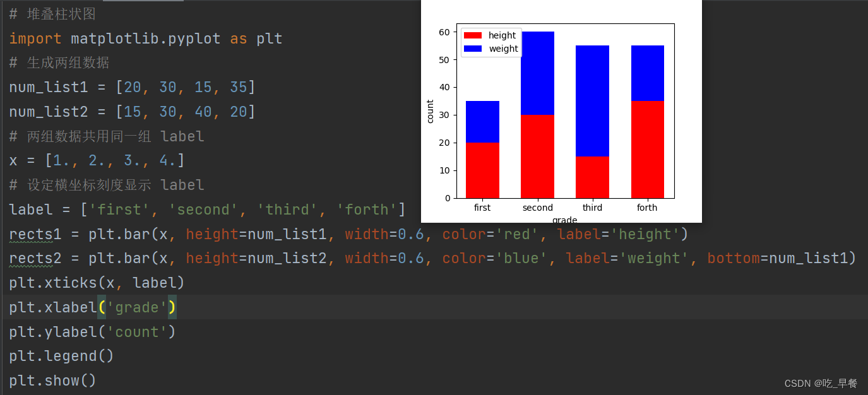This screenshot has width=868, height=395.
Task: Click the plt.legend() line
Action: click(x=62, y=356)
